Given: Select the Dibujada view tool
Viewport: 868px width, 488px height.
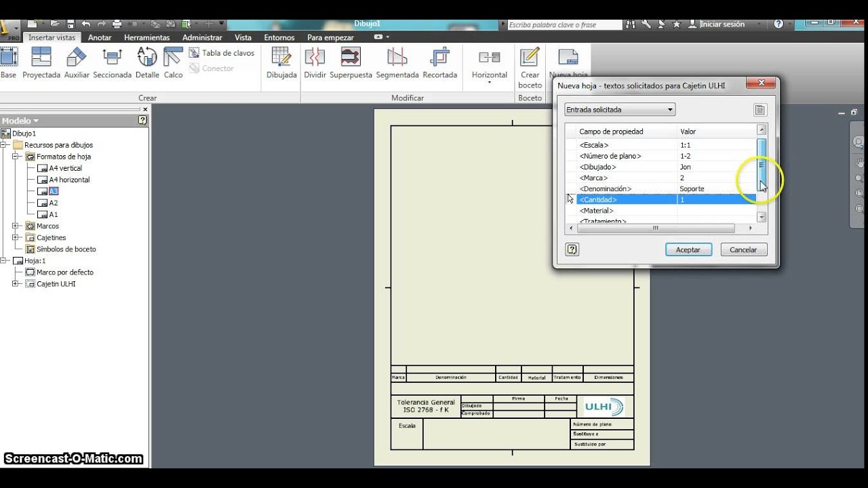Looking at the screenshot, I should click(281, 63).
